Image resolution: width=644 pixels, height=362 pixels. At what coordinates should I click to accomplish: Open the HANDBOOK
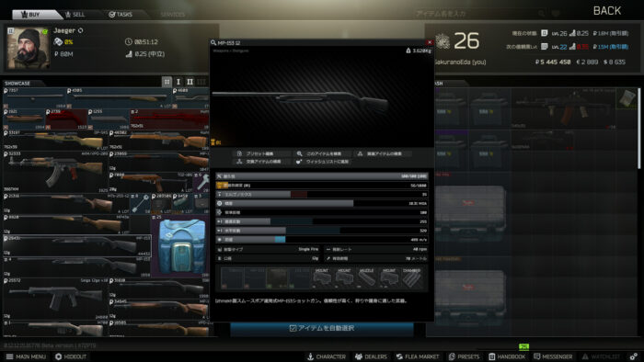pyautogui.click(x=507, y=356)
